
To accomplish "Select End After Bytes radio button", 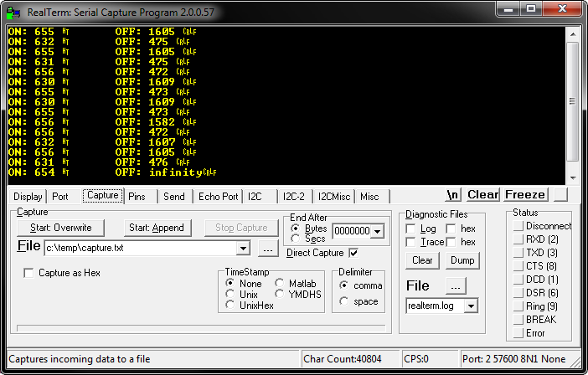I will pyautogui.click(x=295, y=229).
